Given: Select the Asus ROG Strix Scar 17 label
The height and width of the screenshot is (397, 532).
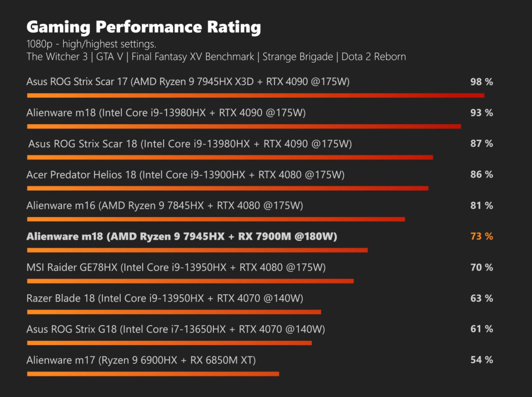Looking at the screenshot, I should point(188,82).
